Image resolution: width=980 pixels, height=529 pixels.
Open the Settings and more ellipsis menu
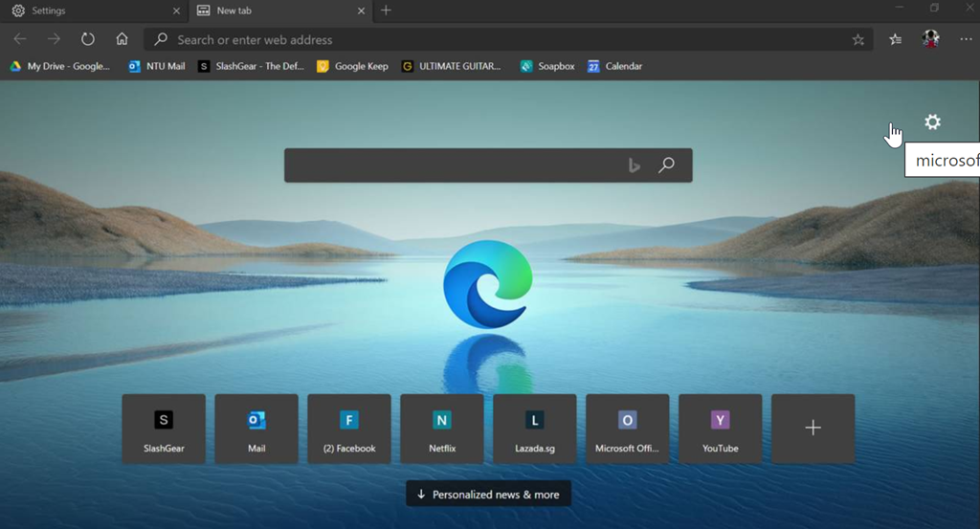click(965, 39)
